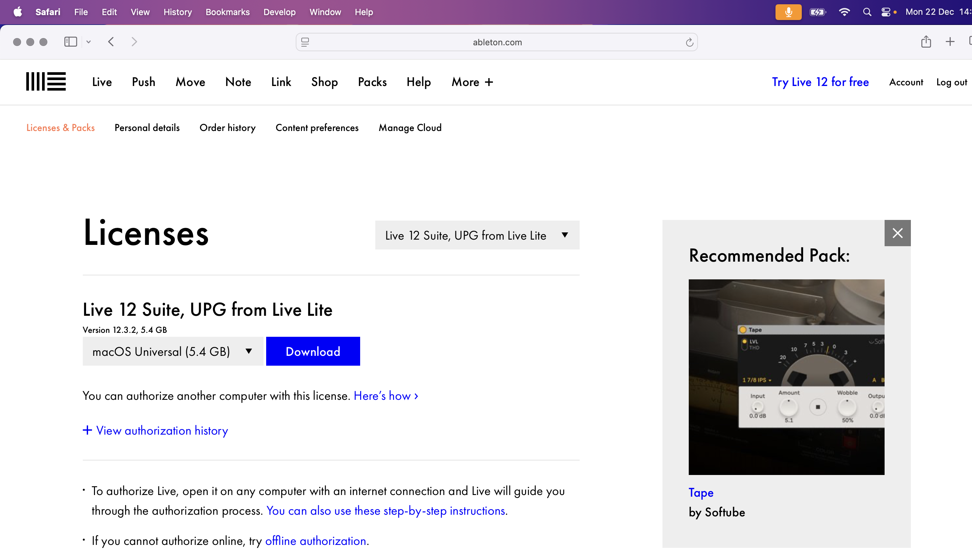Screen dimensions: 972x560
Task: Close the Recommended Pack panel
Action: [898, 233]
